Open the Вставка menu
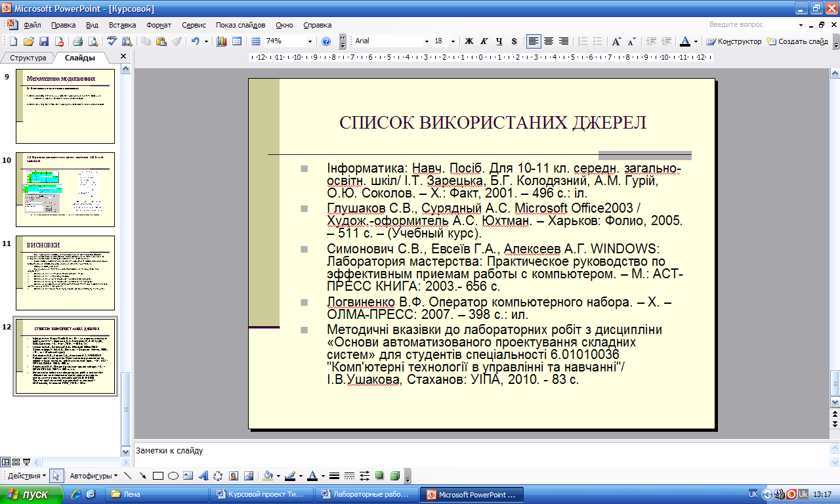 tap(123, 25)
